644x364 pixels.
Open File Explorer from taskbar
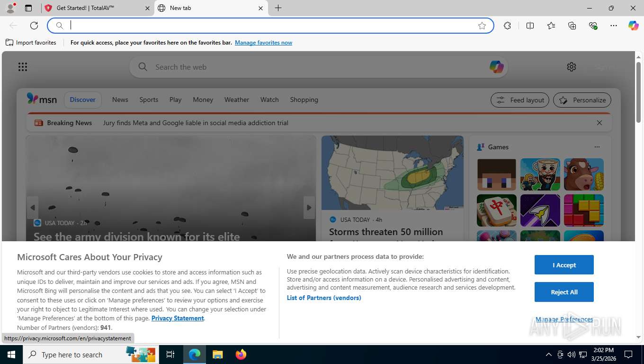(217, 355)
